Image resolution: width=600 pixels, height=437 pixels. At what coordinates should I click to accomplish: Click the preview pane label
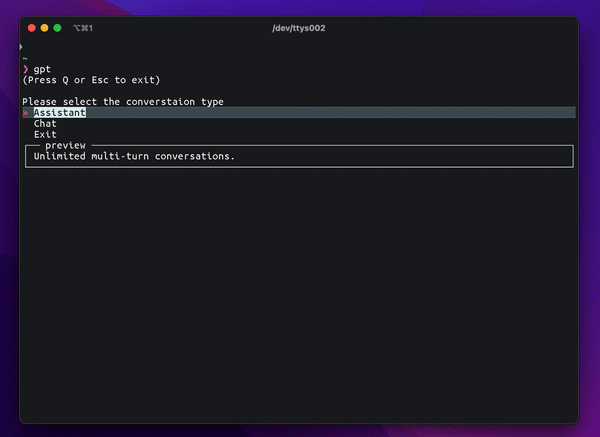coord(65,145)
